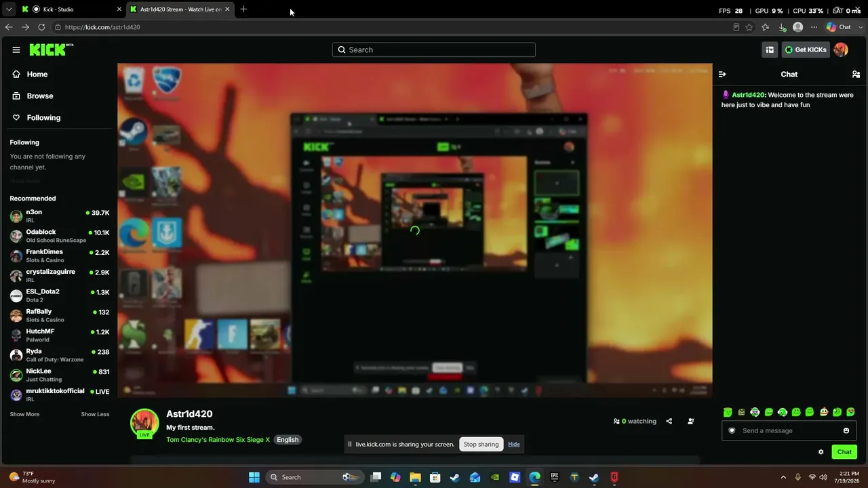Image resolution: width=868 pixels, height=488 pixels.
Task: Click the KICK logo
Action: 51,49
